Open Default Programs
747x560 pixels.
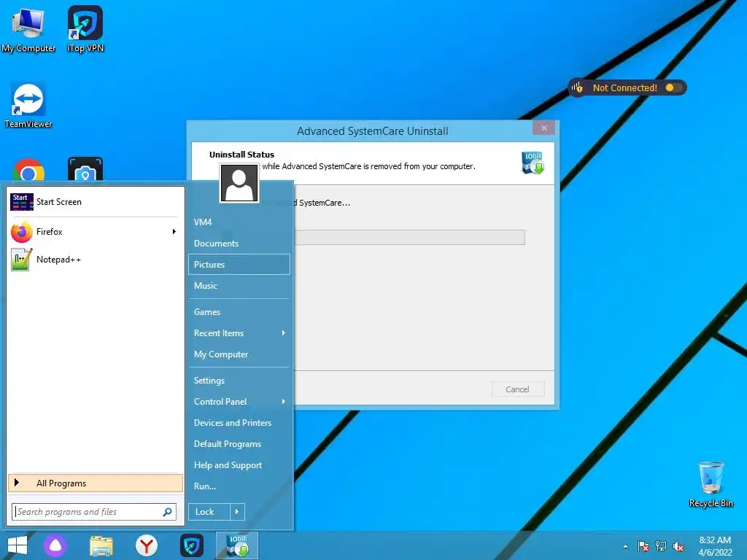(x=239, y=444)
